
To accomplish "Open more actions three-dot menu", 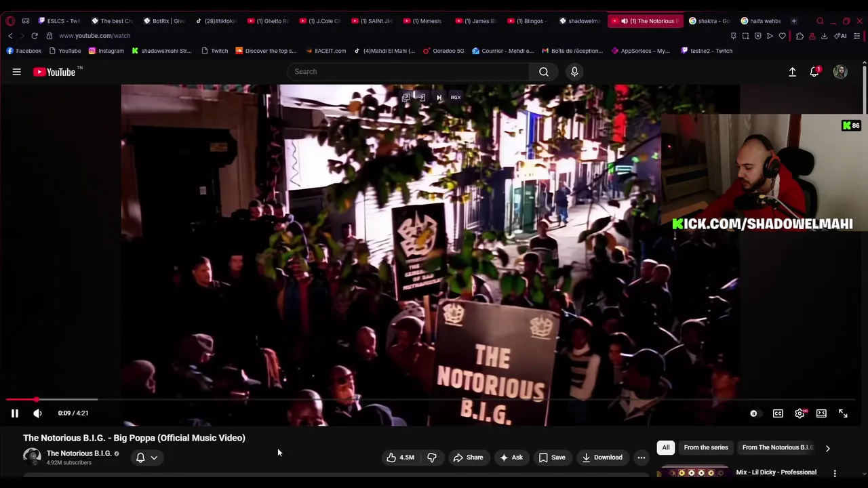I will point(641,457).
